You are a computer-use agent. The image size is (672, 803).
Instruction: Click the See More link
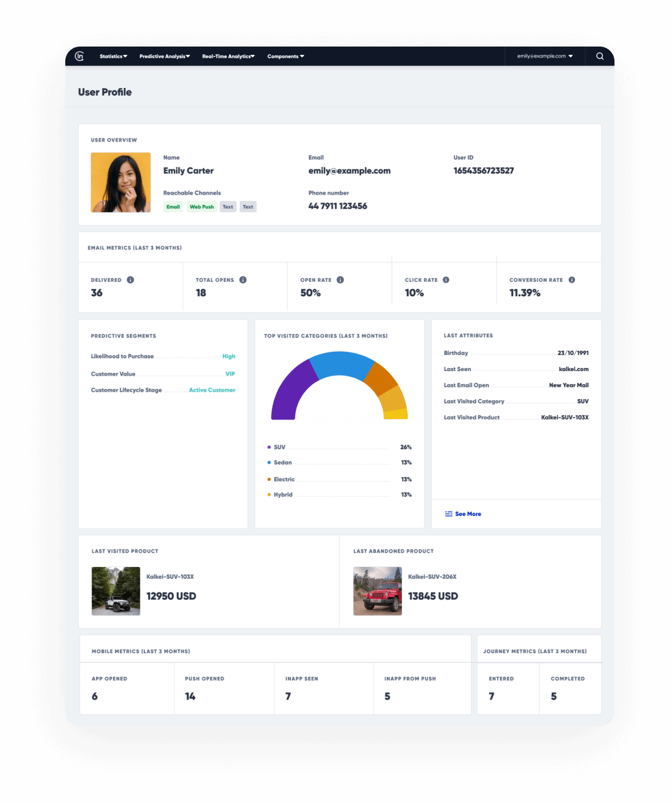coord(468,514)
